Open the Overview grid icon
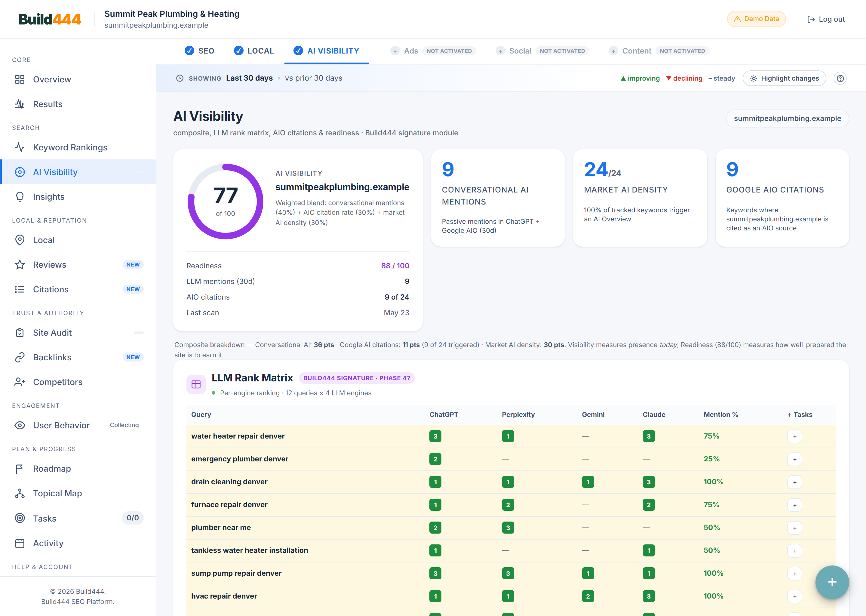Image resolution: width=866 pixels, height=616 pixels. (20, 79)
